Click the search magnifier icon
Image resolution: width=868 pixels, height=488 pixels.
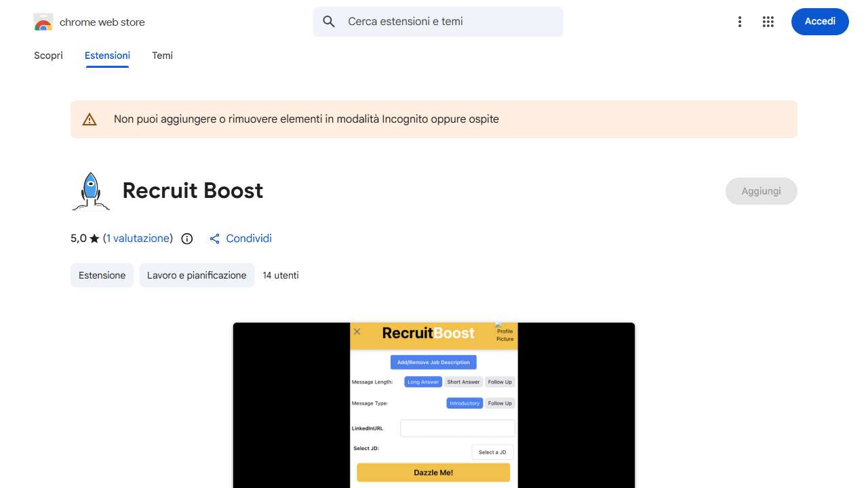coord(328,21)
